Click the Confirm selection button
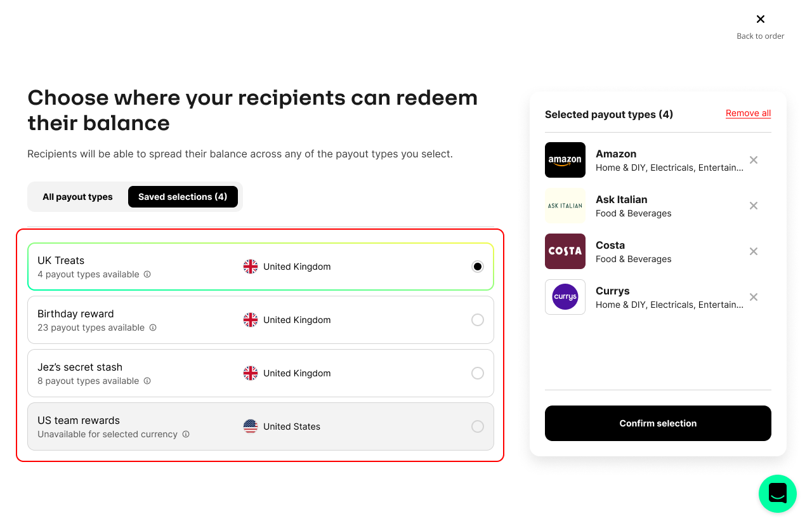This screenshot has width=812, height=528. (x=658, y=423)
